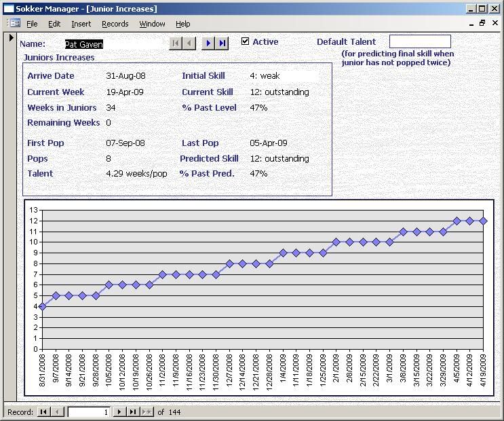
Task: Open the Records menu
Action: (115, 24)
